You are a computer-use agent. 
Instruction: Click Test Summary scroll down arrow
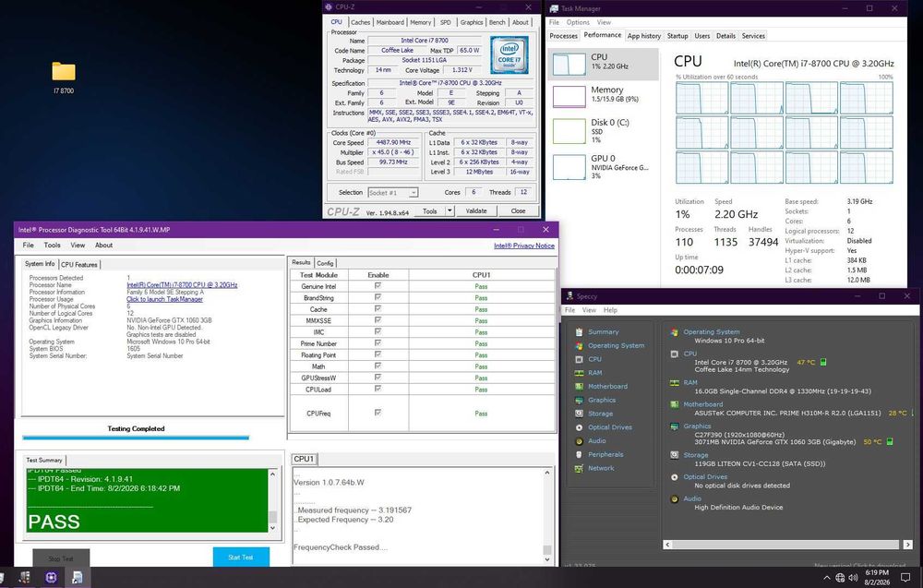[x=272, y=528]
